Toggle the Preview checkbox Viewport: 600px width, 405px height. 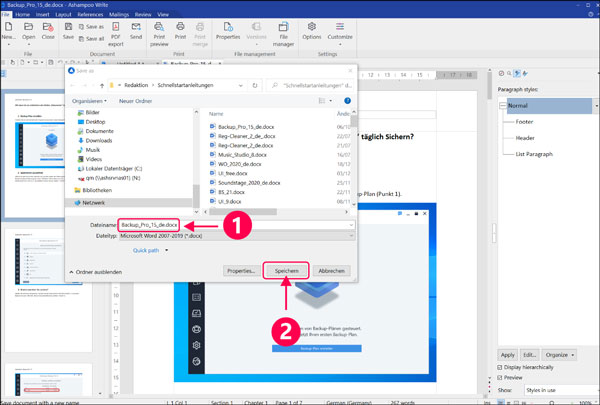pyautogui.click(x=501, y=377)
